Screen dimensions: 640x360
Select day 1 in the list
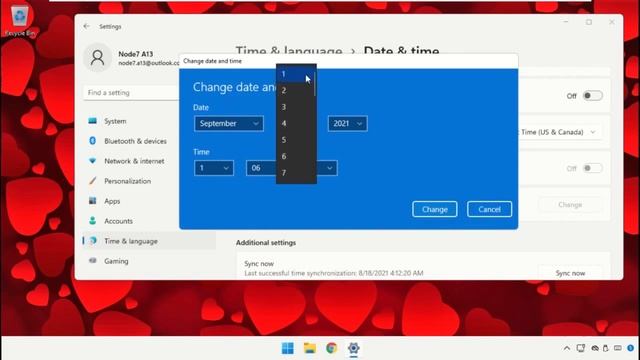[295, 74]
